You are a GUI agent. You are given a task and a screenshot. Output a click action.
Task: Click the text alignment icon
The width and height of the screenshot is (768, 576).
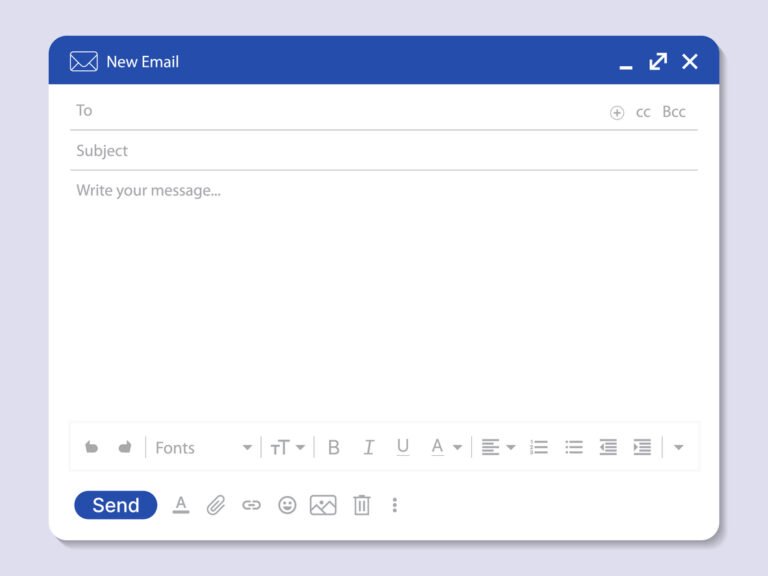click(490, 447)
